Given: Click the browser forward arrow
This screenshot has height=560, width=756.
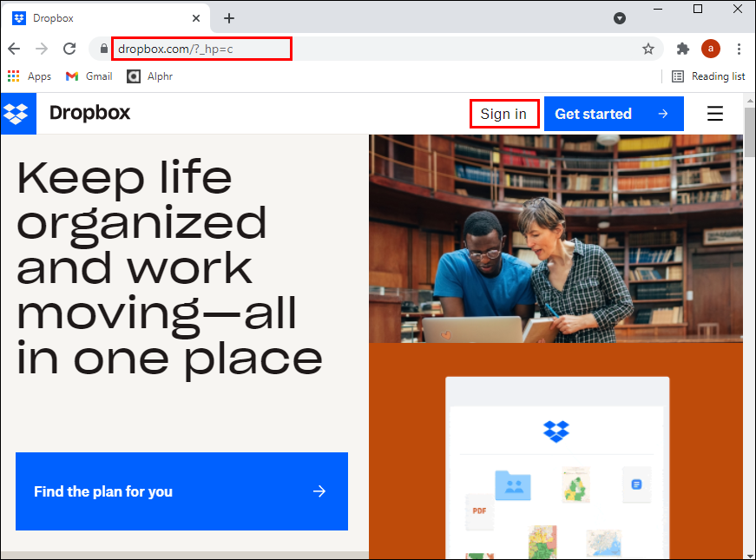Looking at the screenshot, I should (x=42, y=49).
